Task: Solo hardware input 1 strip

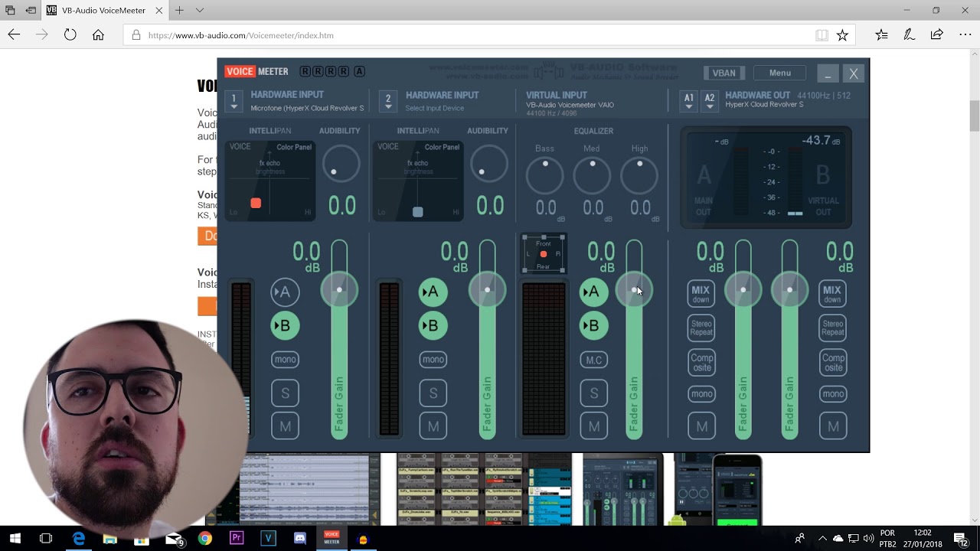Action: (285, 393)
